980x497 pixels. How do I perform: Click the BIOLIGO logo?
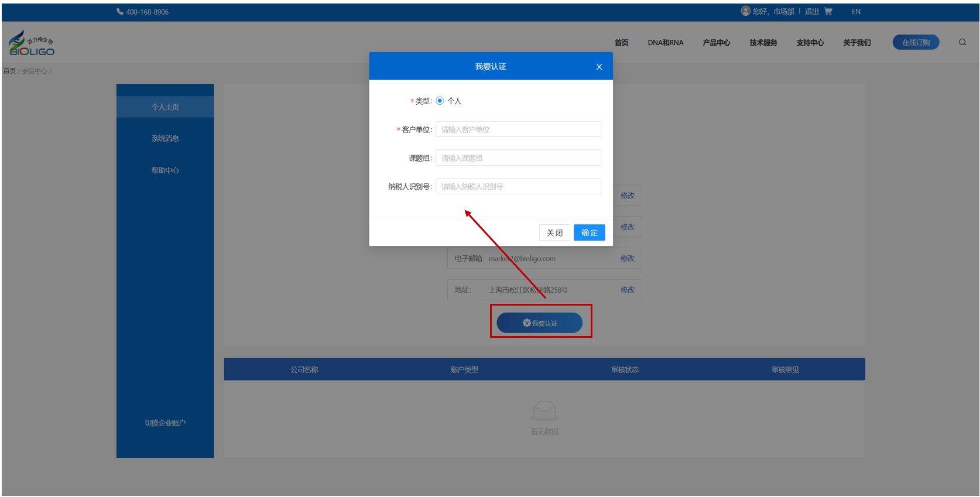tap(32, 43)
